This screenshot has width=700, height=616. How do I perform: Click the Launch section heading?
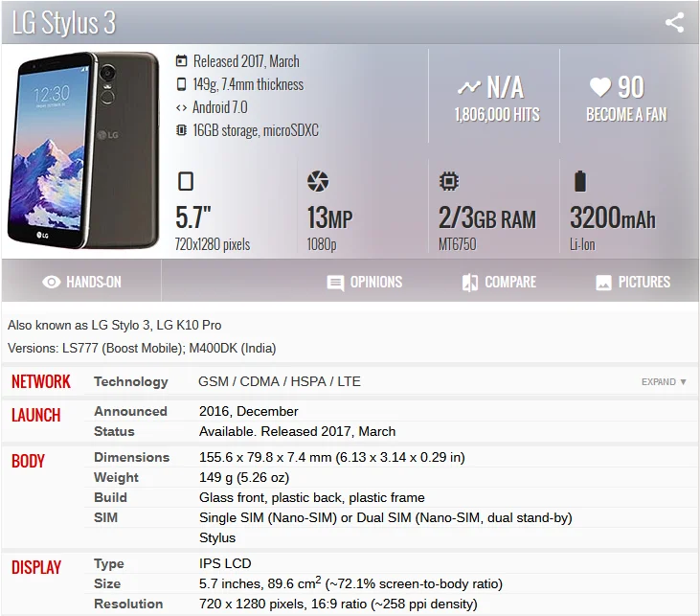click(35, 415)
